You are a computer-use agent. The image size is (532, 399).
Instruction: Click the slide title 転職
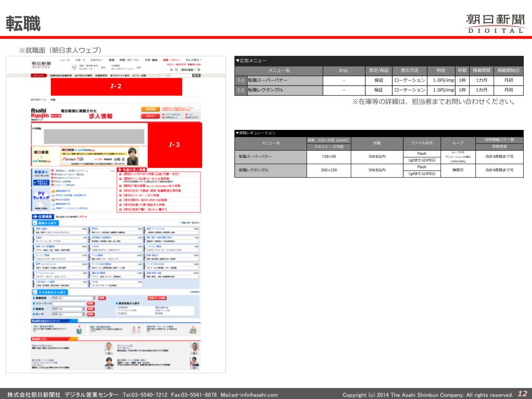(x=23, y=24)
